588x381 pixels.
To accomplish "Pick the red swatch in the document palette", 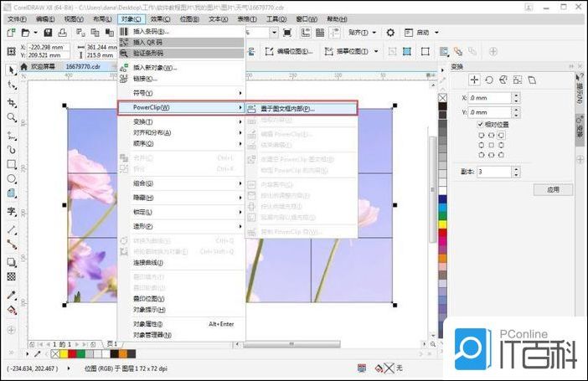I will tap(72, 353).
